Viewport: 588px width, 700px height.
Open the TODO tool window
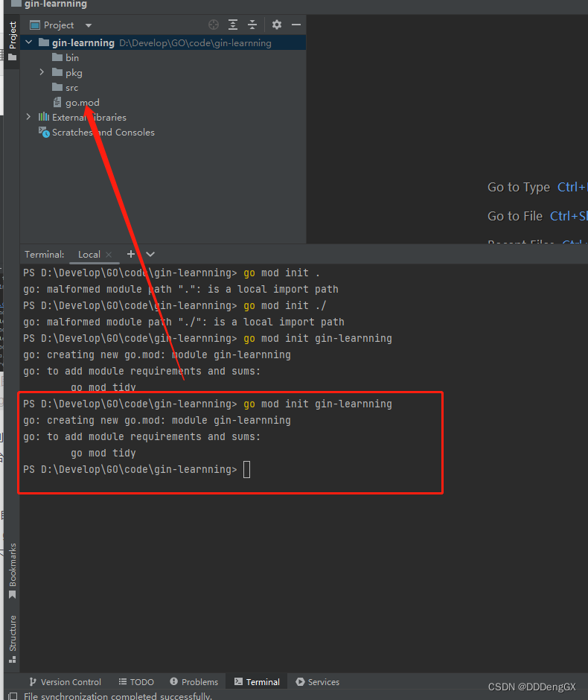click(136, 681)
